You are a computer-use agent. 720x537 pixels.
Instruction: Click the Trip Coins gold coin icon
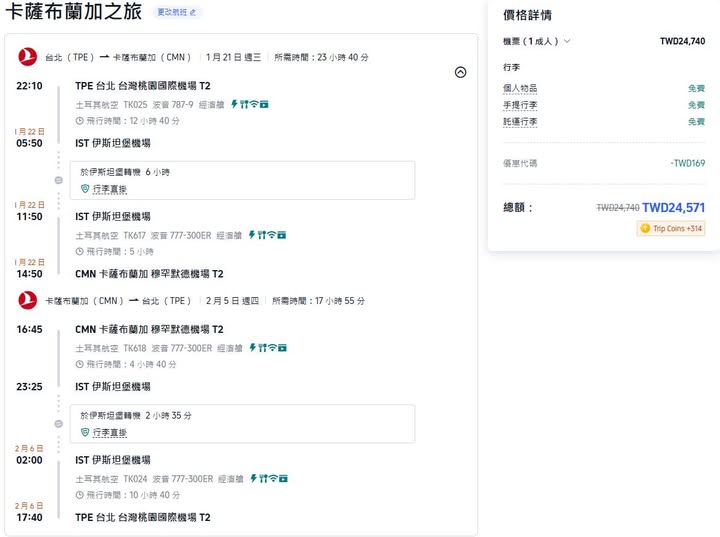pos(645,229)
